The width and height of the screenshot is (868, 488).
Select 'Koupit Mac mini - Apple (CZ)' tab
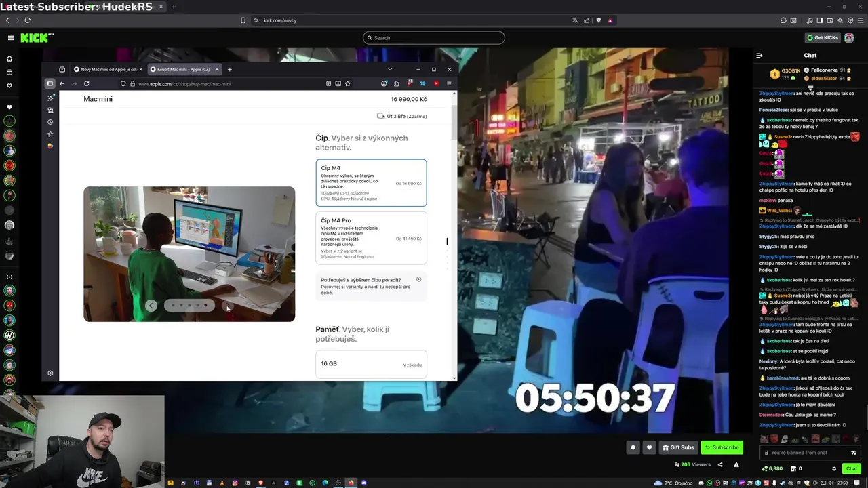coord(184,69)
